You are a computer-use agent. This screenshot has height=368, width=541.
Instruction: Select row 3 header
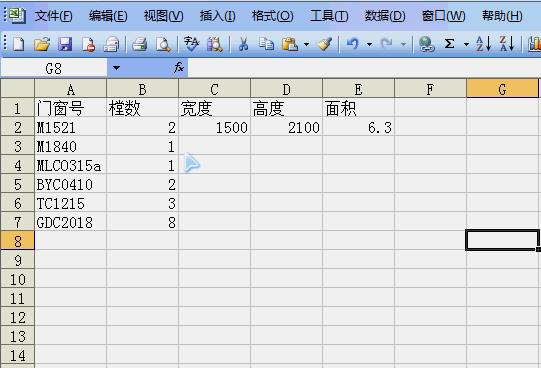click(x=18, y=146)
